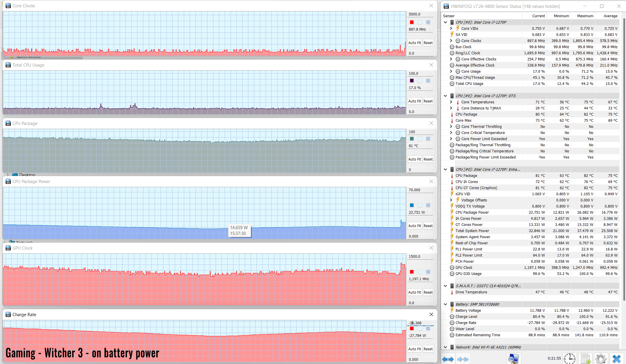Image resolution: width=626 pixels, height=364 pixels.
Task: Click the Average column header
Action: tap(607, 16)
